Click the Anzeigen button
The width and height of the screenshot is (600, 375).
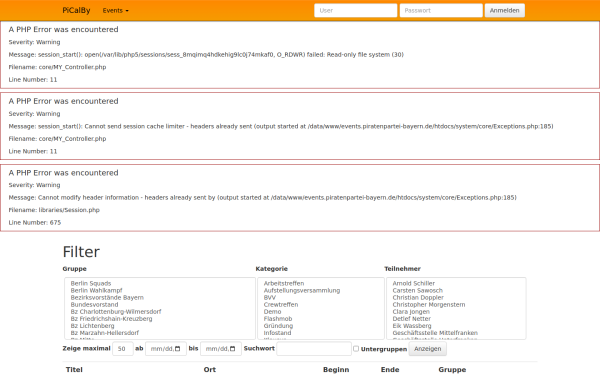(x=427, y=349)
